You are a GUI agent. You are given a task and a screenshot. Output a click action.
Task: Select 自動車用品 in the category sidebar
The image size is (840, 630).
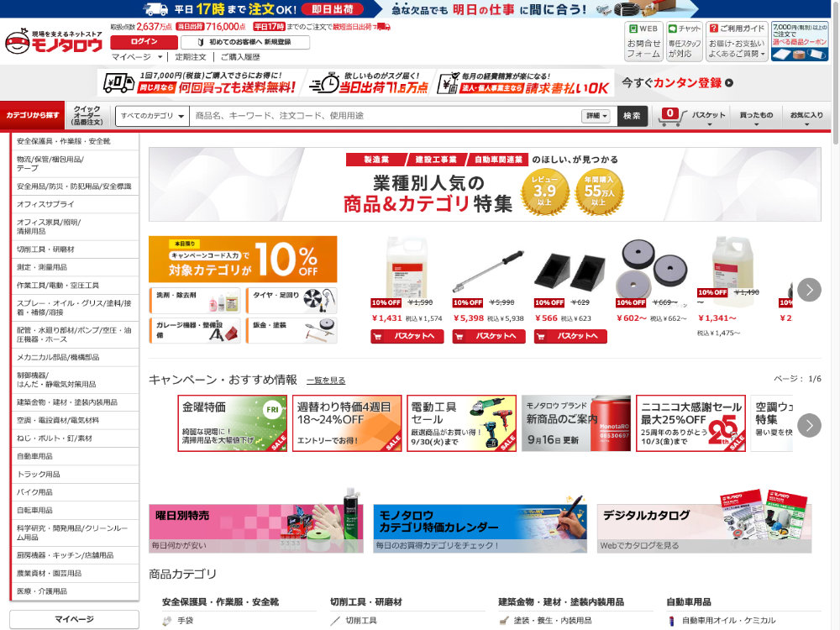[75, 456]
